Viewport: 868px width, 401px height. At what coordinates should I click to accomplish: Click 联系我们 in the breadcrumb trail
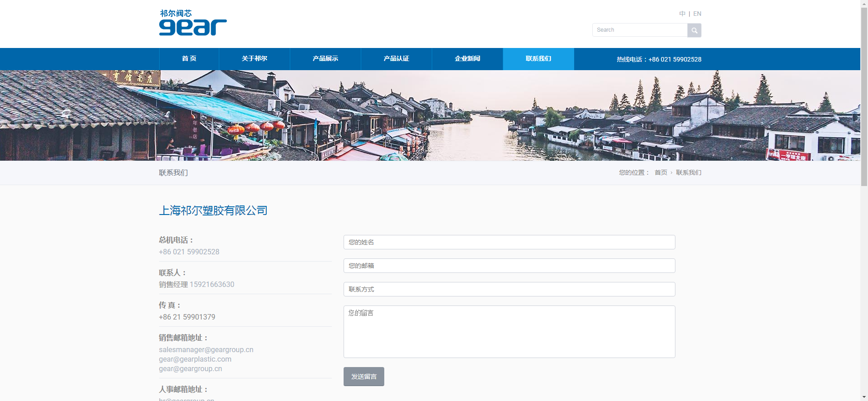tap(689, 172)
